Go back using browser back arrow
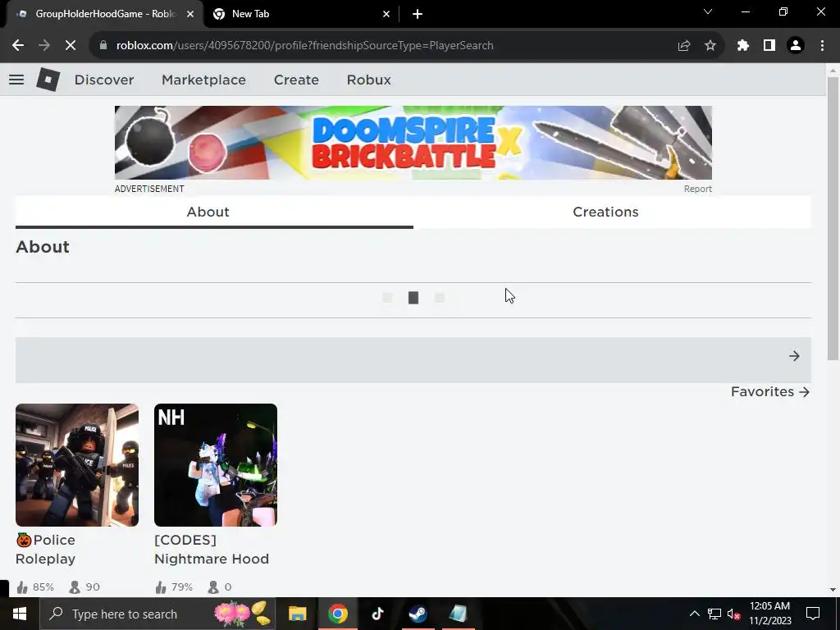The width and height of the screenshot is (840, 630). [18, 46]
